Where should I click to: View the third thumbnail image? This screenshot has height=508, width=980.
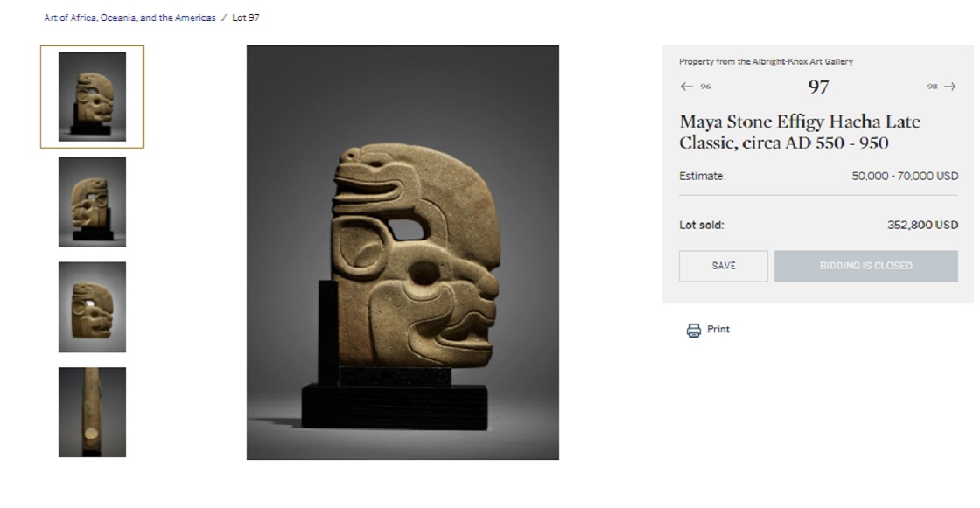coord(92,307)
